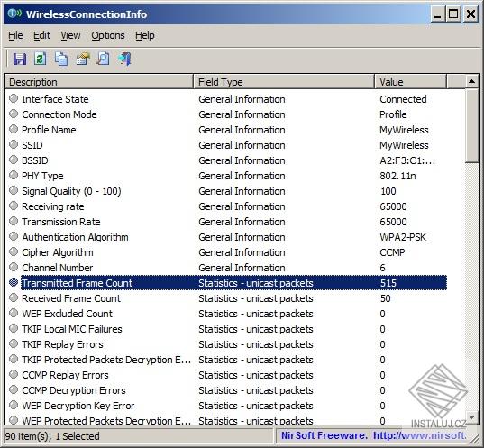Viewport: 484px width, 448px height.
Task: Select the Connection Mode row
Action: tap(227, 114)
